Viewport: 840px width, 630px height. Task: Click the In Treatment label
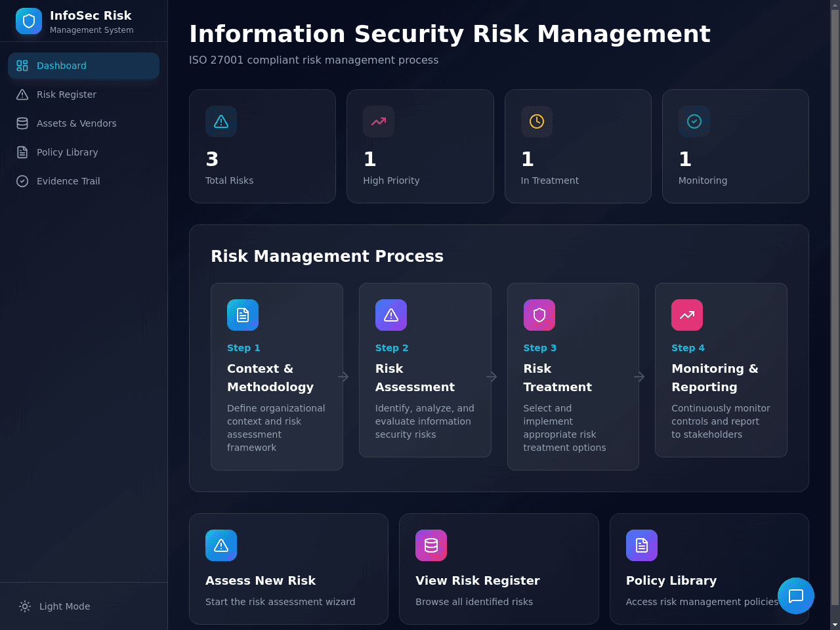click(550, 180)
